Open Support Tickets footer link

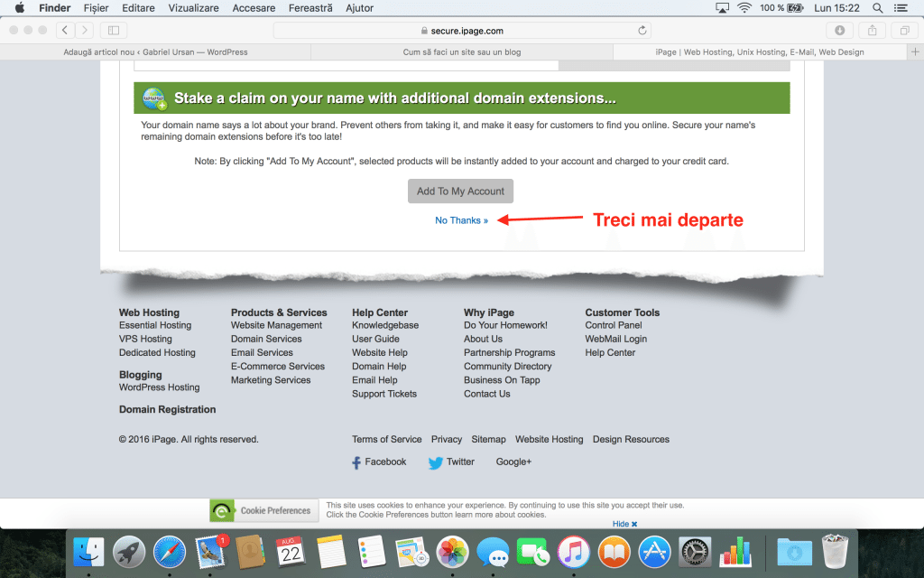pos(384,394)
